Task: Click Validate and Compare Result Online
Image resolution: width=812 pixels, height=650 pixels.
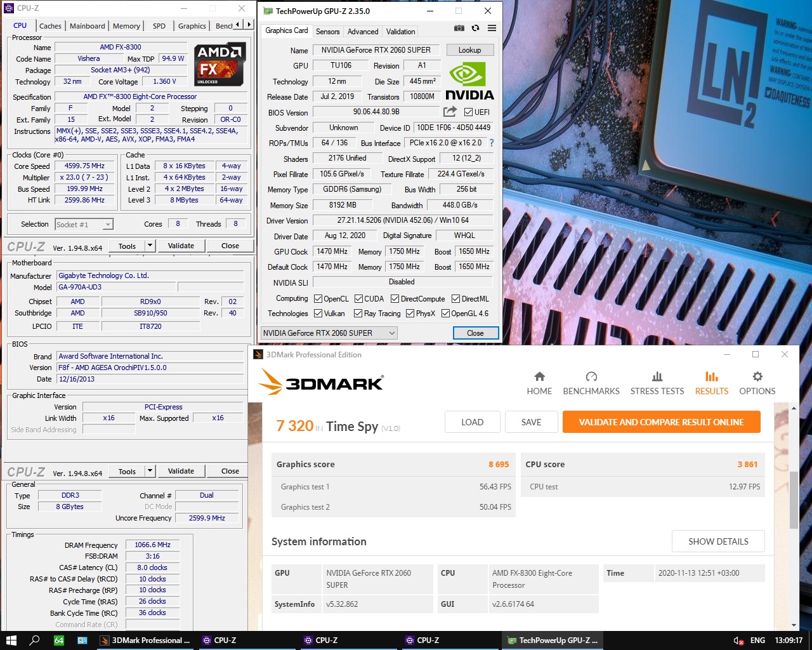Action: [x=661, y=422]
